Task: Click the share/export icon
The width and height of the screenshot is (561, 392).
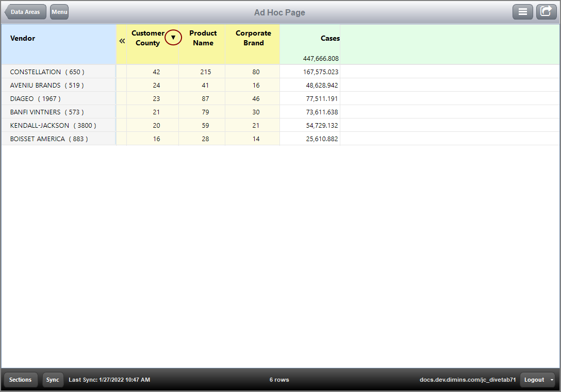Action: pos(546,11)
